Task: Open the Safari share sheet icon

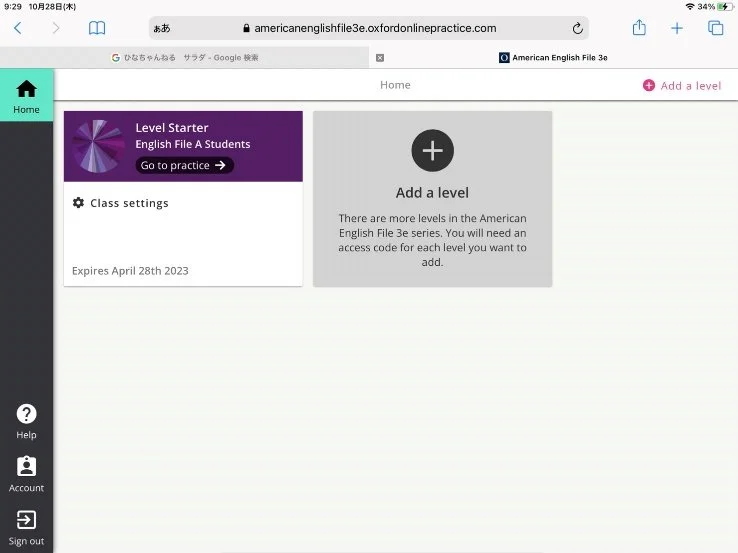Action: pyautogui.click(x=639, y=27)
